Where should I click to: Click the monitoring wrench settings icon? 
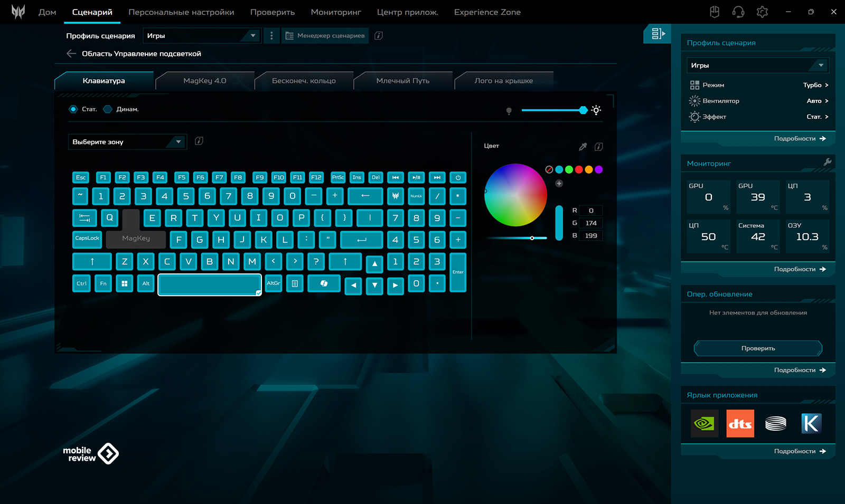point(827,163)
